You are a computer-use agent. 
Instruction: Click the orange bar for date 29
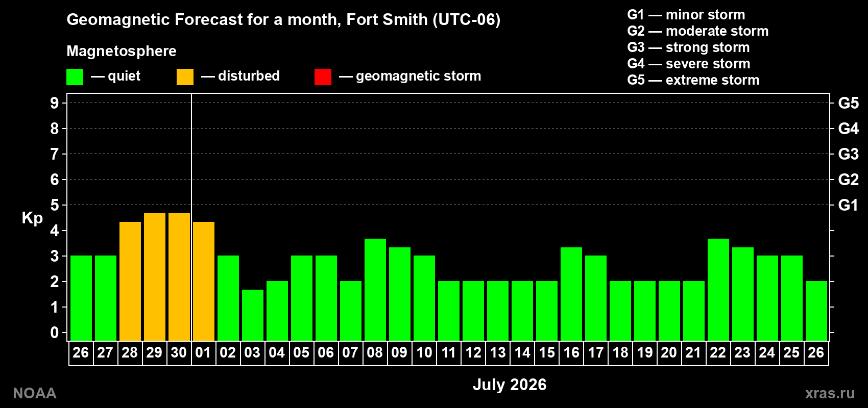(x=155, y=277)
